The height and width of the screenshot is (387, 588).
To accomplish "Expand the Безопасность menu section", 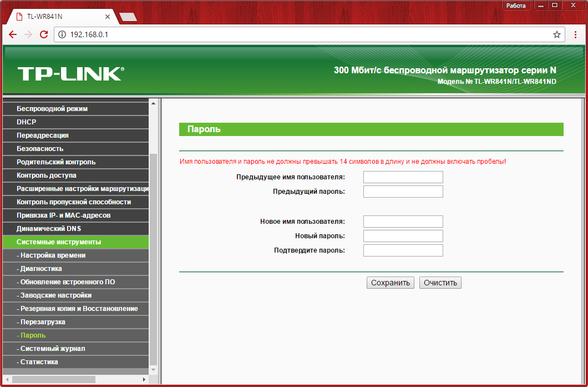I will click(x=40, y=149).
